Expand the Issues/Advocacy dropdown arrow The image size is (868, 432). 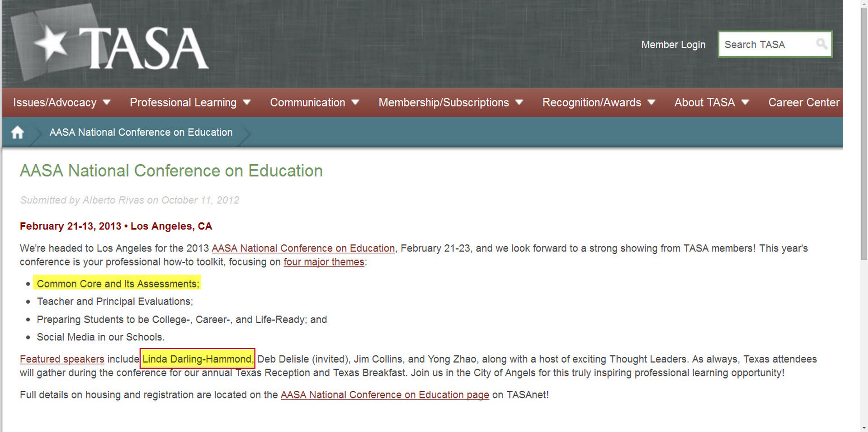tap(107, 102)
